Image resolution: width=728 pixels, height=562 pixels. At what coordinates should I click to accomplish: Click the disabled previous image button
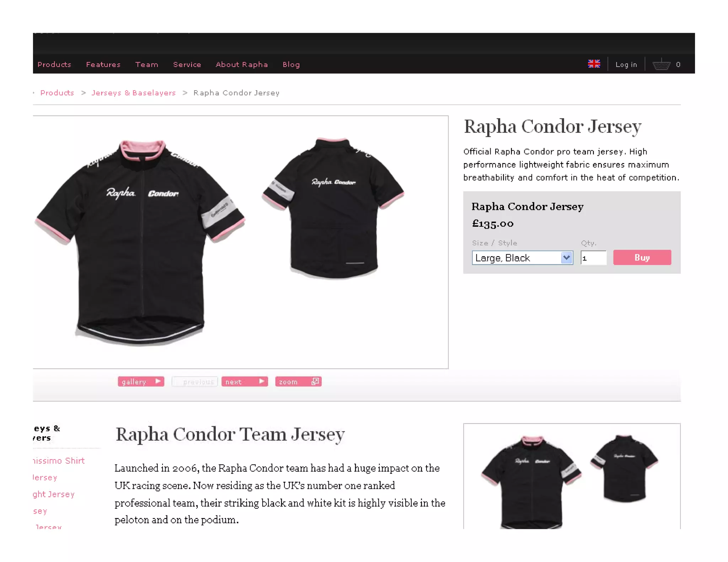pos(194,382)
